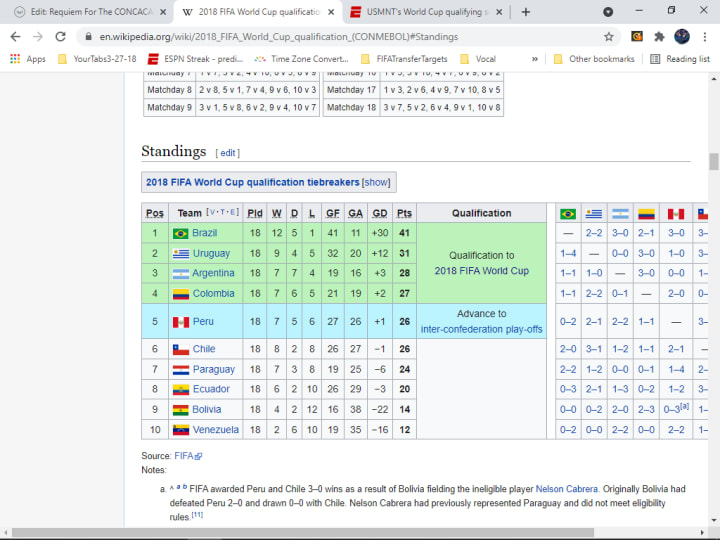The width and height of the screenshot is (720, 540).
Task: Expand the hidden bookmarks chevron
Action: click(x=534, y=59)
